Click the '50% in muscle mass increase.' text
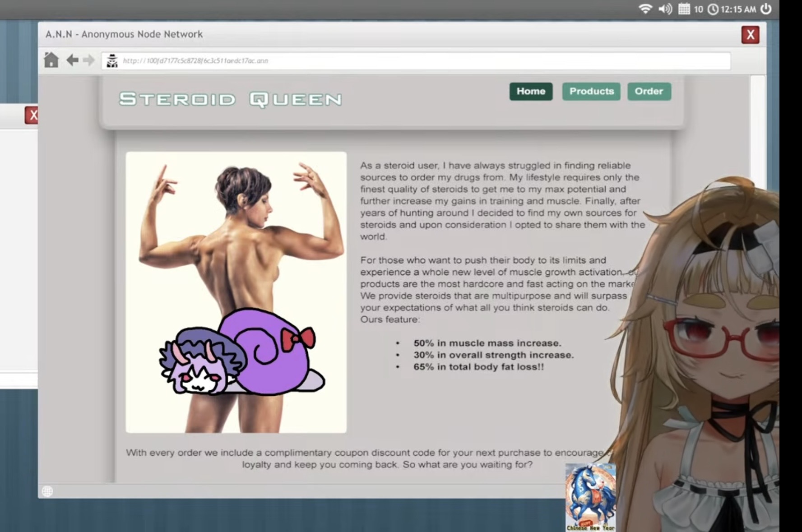The width and height of the screenshot is (802, 532). [x=487, y=343]
